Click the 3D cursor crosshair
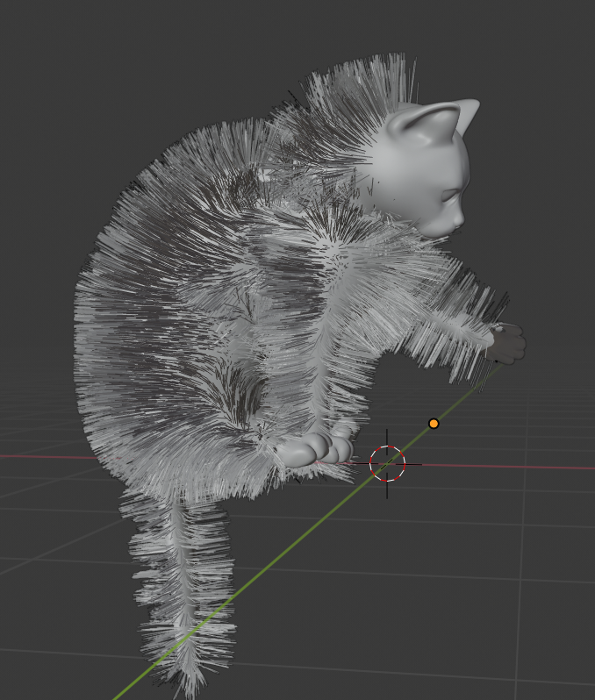This screenshot has width=595, height=700. (387, 463)
